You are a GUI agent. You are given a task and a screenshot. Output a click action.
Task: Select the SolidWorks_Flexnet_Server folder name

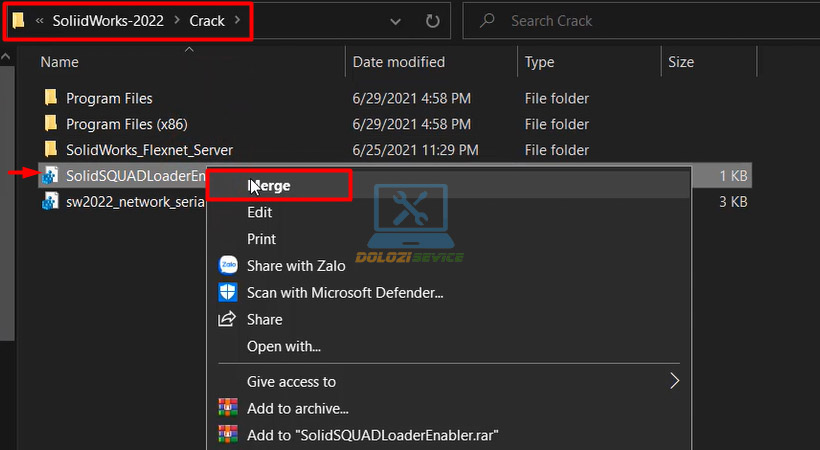[150, 150]
